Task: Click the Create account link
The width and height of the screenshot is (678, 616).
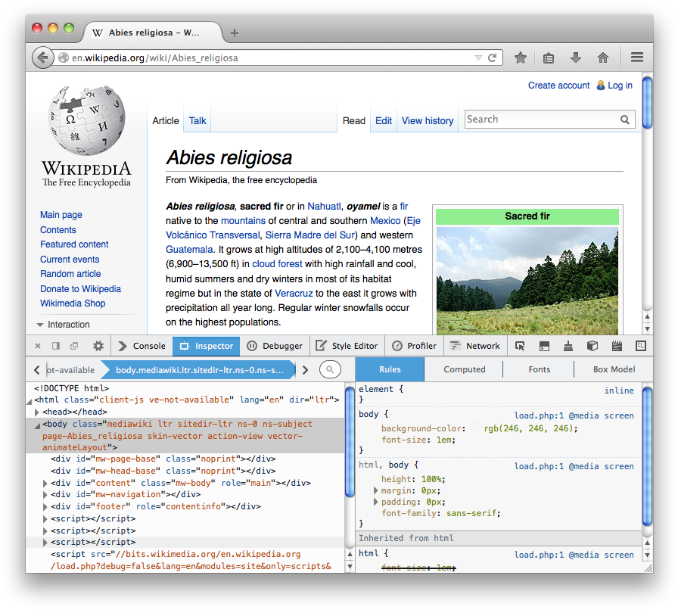Action: [558, 86]
